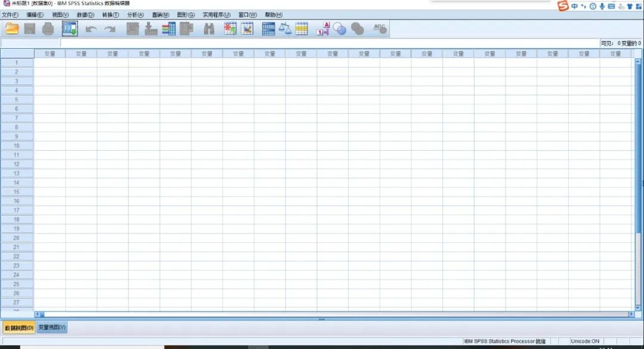Run descriptive statistics toolbar icon

point(187,29)
